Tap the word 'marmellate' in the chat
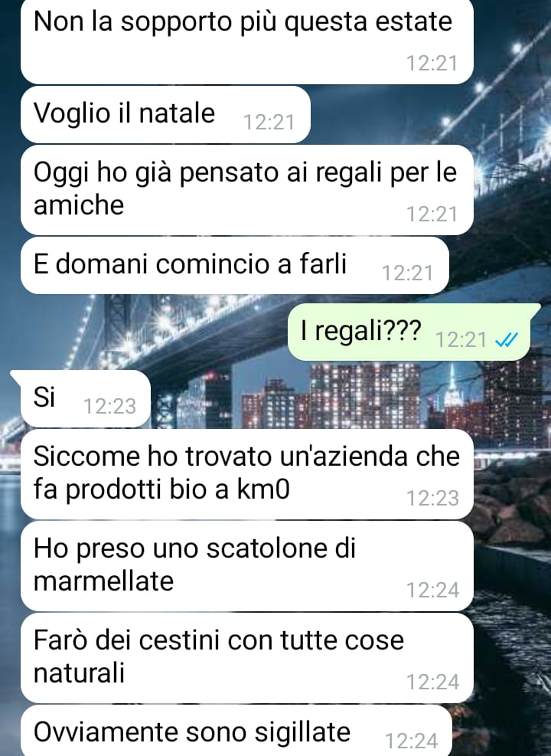Image resolution: width=551 pixels, height=756 pixels. tap(103, 581)
